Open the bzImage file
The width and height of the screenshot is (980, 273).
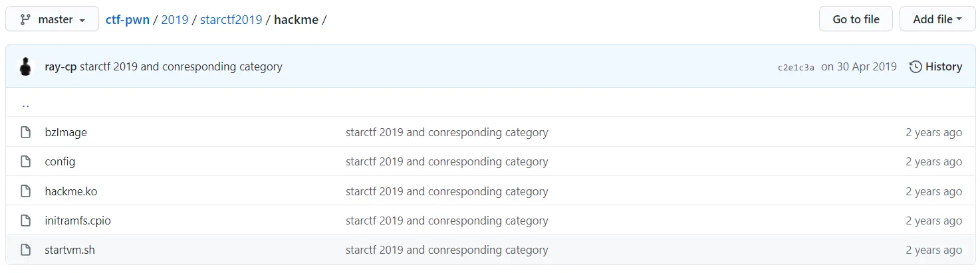coord(66,132)
